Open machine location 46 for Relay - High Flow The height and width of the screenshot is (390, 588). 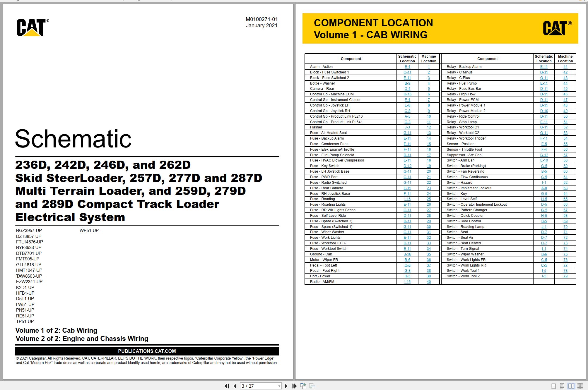[565, 94]
